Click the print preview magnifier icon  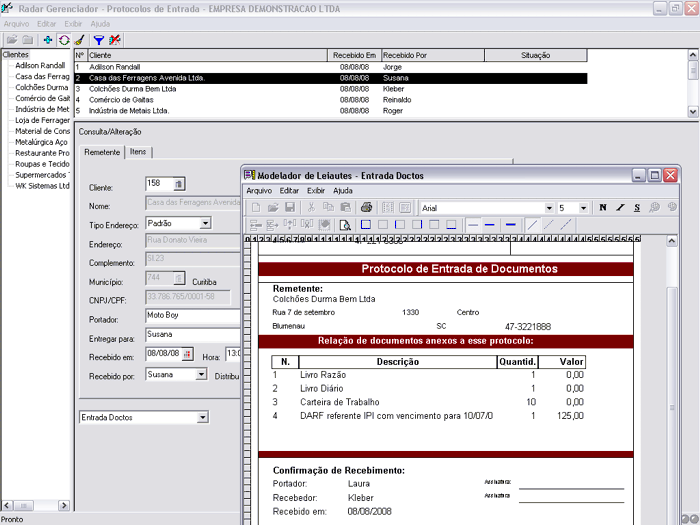pyautogui.click(x=345, y=225)
